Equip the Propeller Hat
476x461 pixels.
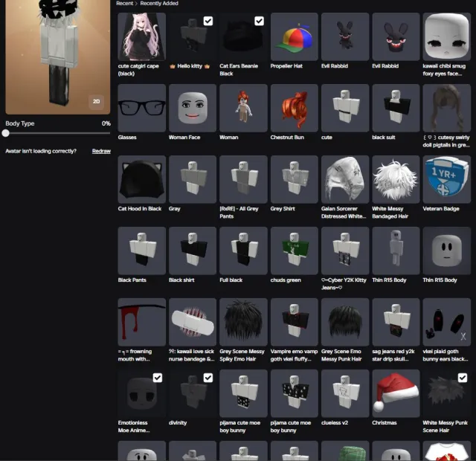295,36
